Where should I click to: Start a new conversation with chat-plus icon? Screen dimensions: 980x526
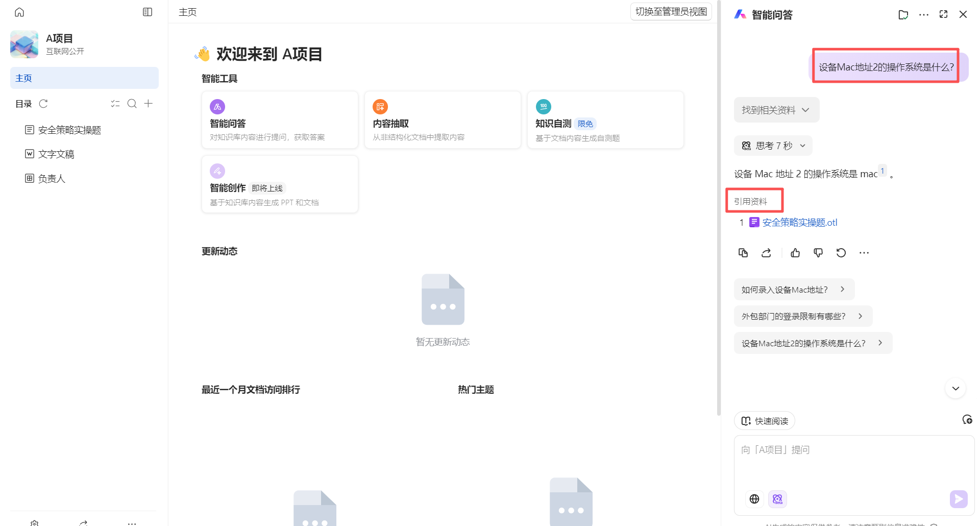(967, 420)
